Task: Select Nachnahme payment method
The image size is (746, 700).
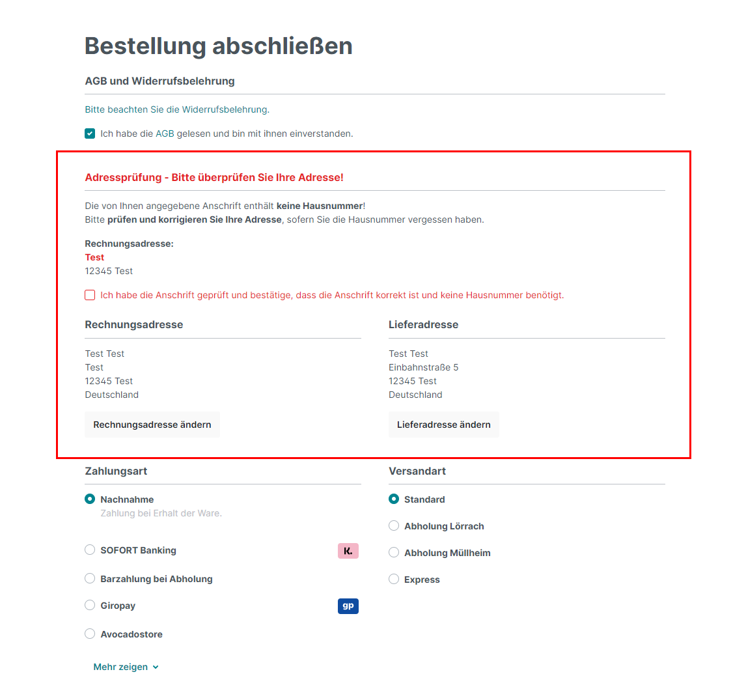Action: 90,499
